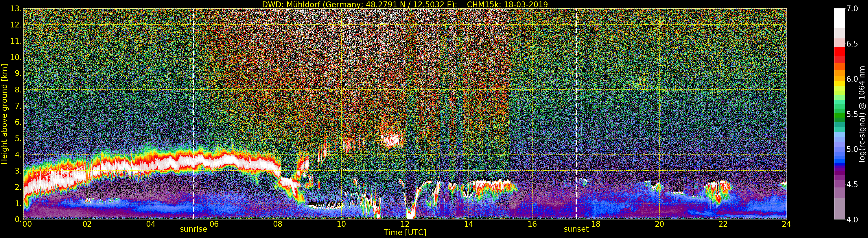Click the 'Time [UTC]' axis label
Viewport: 868px width, 238px height.
pyautogui.click(x=405, y=233)
